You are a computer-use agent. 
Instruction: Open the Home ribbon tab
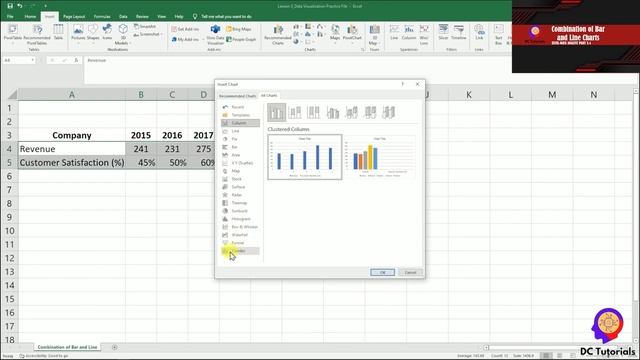click(x=30, y=16)
